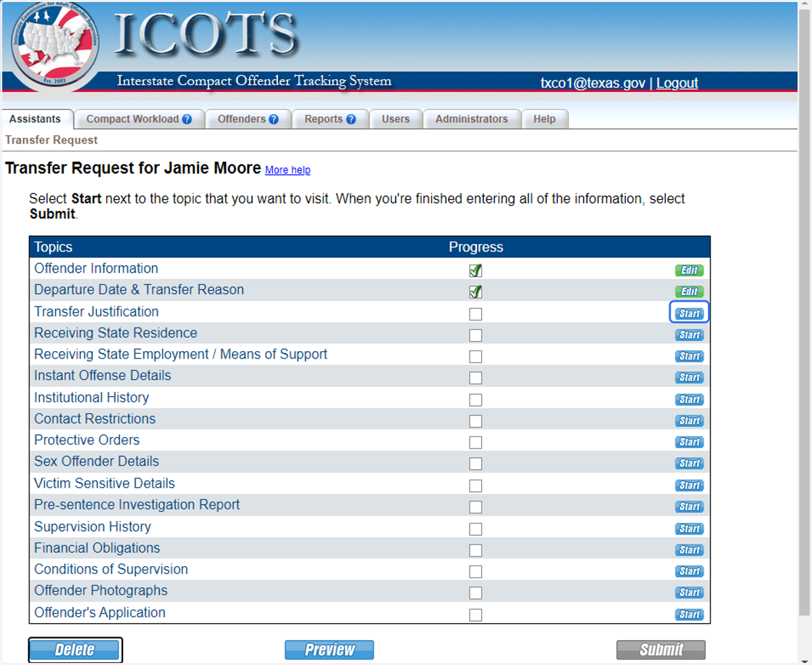Click the Topics column header
The image size is (812, 665).
click(x=53, y=247)
